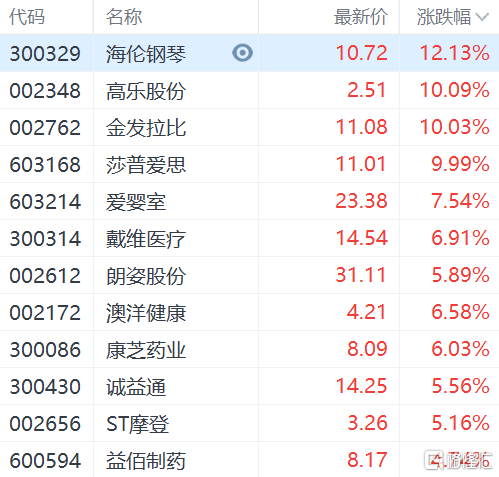Select the 康芝药业 row

coord(249,349)
